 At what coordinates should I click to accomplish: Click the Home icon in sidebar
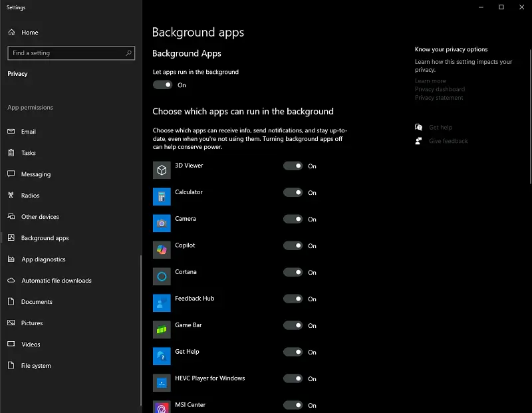coord(11,33)
